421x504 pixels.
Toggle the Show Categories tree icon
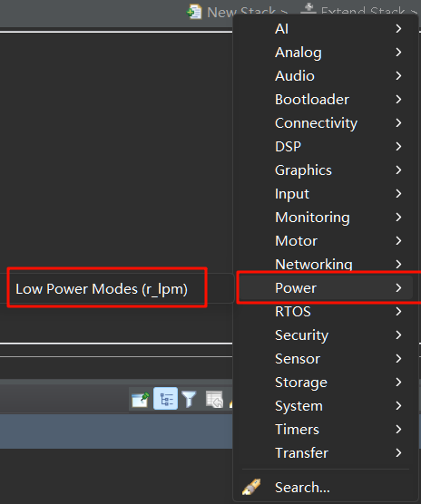[166, 399]
